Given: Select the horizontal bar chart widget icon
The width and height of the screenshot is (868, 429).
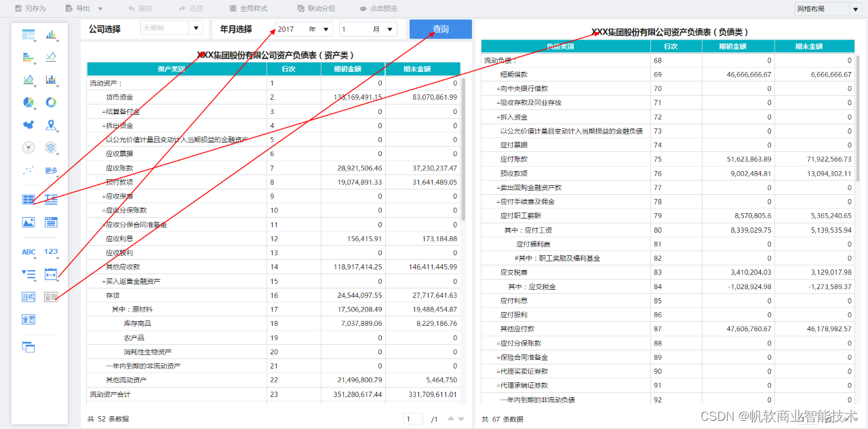Looking at the screenshot, I should pos(28,57).
